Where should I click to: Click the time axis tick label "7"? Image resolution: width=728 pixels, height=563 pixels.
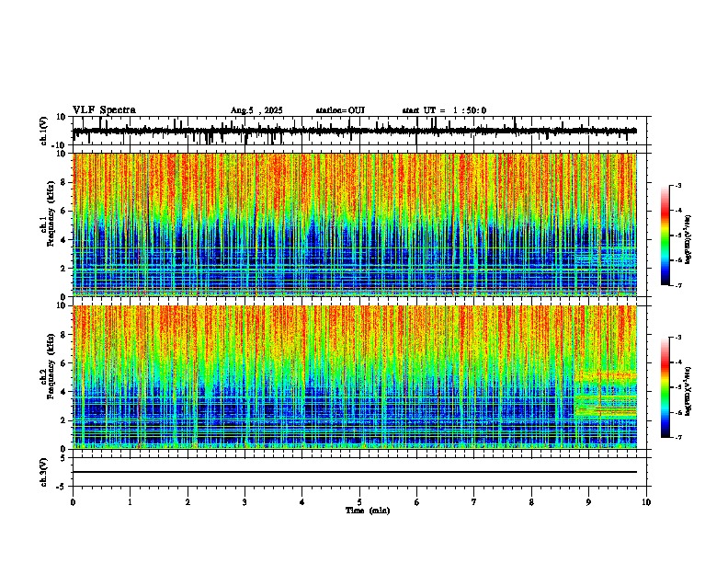474,502
